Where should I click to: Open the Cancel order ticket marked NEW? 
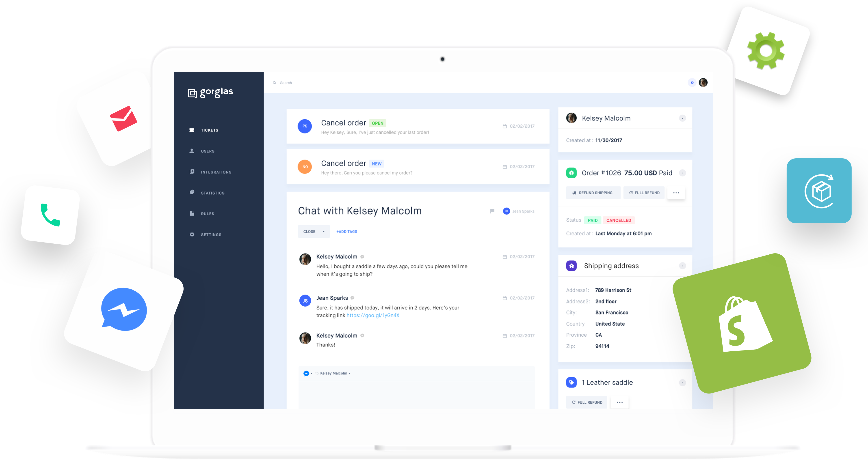pos(418,167)
